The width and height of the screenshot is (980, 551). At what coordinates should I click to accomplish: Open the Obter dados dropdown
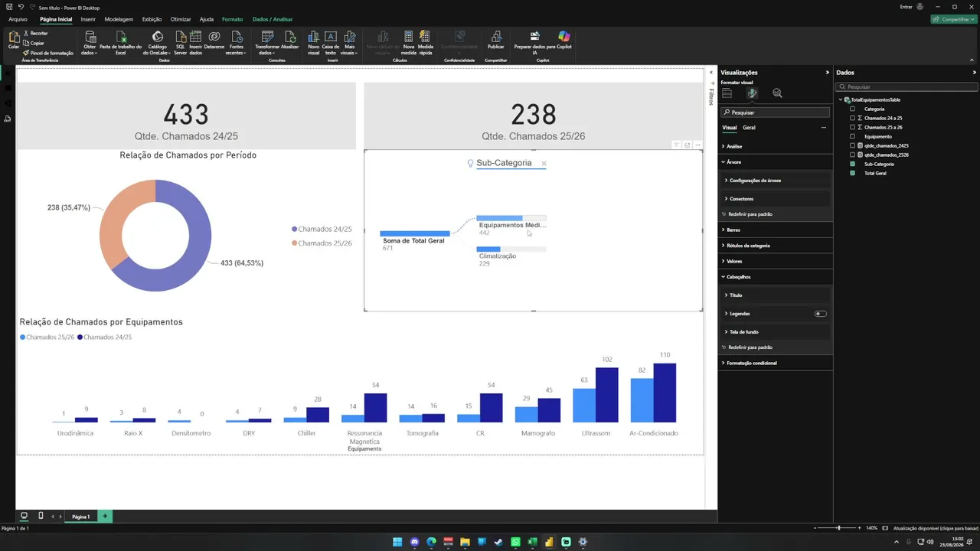tap(90, 42)
